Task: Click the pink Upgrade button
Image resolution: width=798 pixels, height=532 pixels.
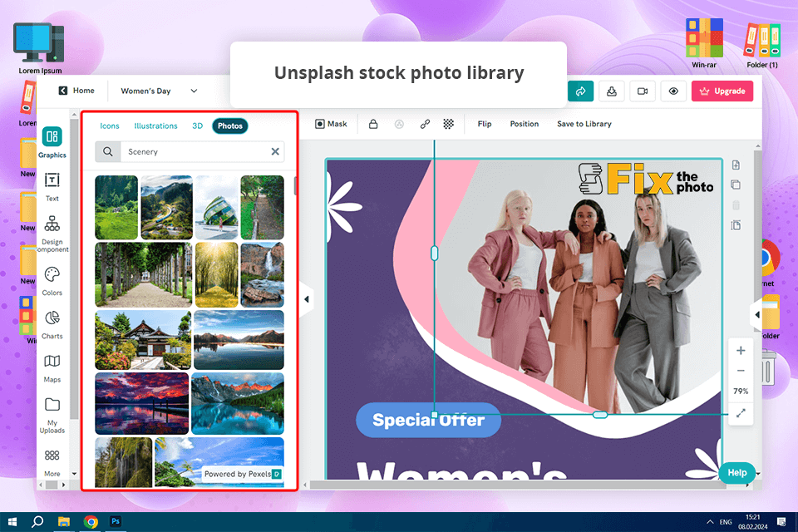Action: click(x=722, y=91)
